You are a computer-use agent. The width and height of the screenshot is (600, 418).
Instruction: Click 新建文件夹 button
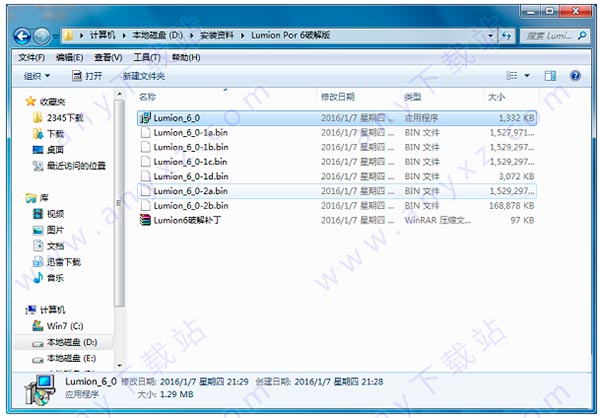[x=143, y=76]
